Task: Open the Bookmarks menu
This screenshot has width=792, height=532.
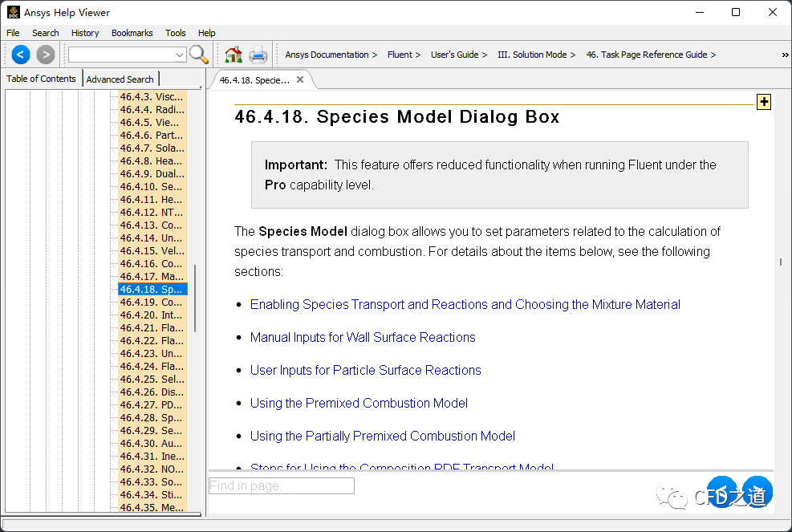Action: 132,33
